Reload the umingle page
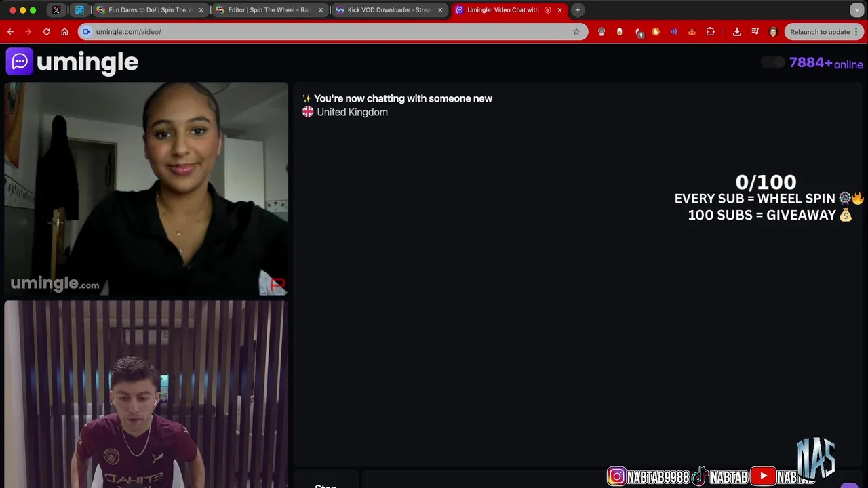Image resolution: width=868 pixels, height=488 pixels. [46, 32]
